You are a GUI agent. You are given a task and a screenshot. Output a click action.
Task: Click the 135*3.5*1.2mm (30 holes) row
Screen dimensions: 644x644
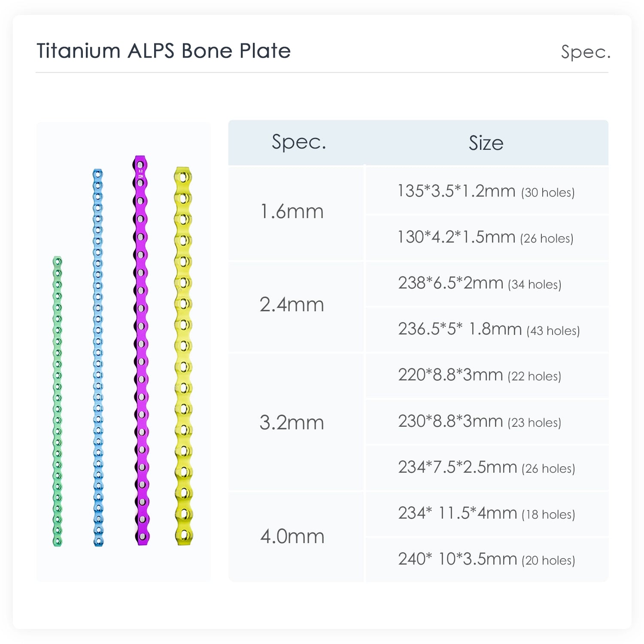click(486, 191)
